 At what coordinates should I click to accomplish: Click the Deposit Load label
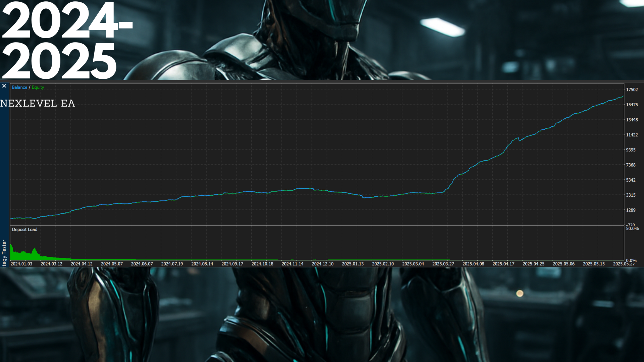(24, 230)
